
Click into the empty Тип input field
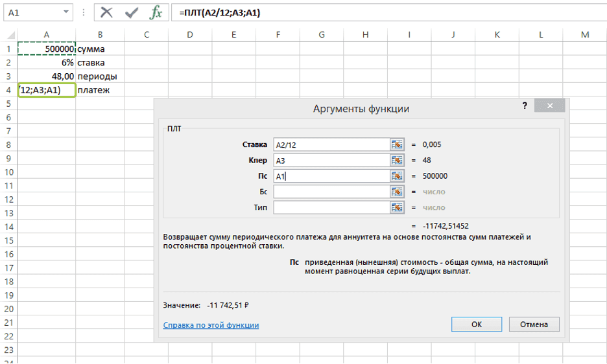pos(331,207)
